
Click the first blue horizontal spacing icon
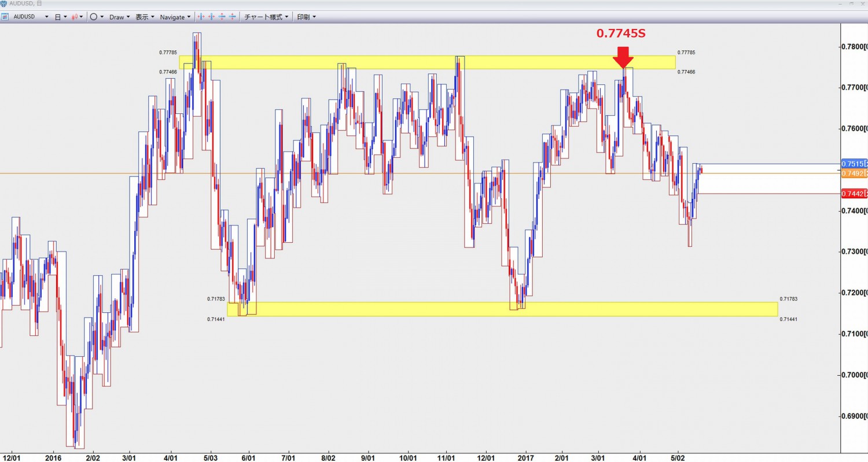click(201, 17)
